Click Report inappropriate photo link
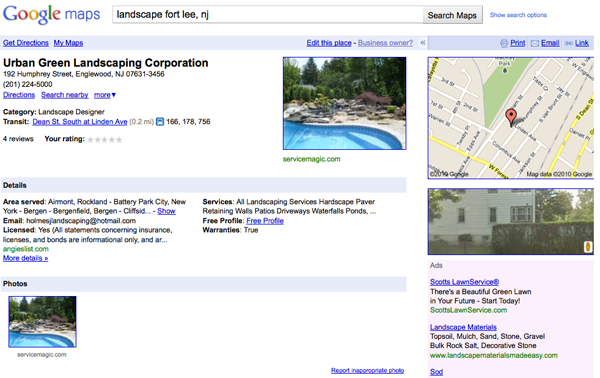This screenshot has width=600, height=378. (x=367, y=370)
